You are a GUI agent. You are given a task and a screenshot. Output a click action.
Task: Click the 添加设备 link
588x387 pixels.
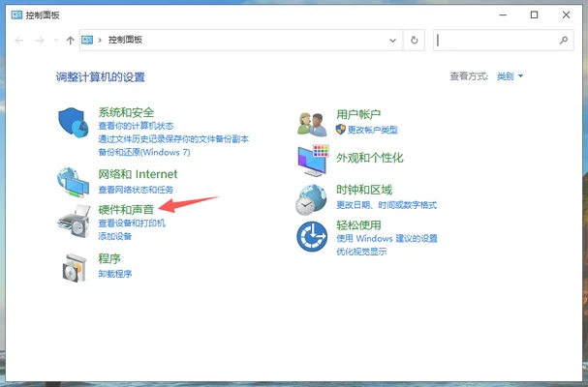coord(114,236)
